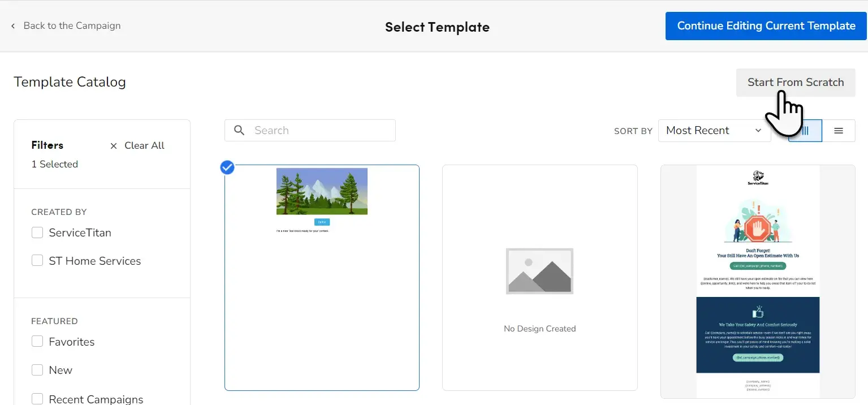Select the ServiceTitan open-estimate template thumbnail
Screen dimensions: 868x405
click(758, 280)
